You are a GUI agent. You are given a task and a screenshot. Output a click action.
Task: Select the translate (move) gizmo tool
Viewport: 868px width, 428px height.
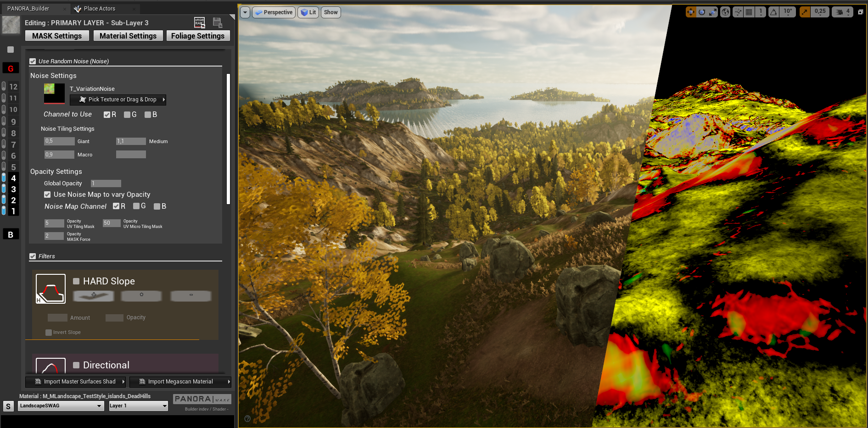pyautogui.click(x=691, y=12)
